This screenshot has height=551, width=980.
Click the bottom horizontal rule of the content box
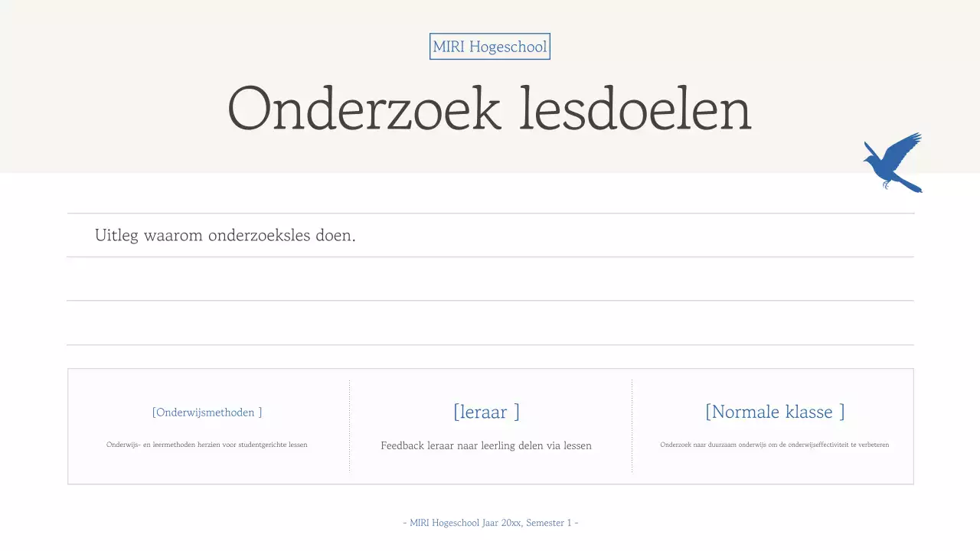click(490, 483)
